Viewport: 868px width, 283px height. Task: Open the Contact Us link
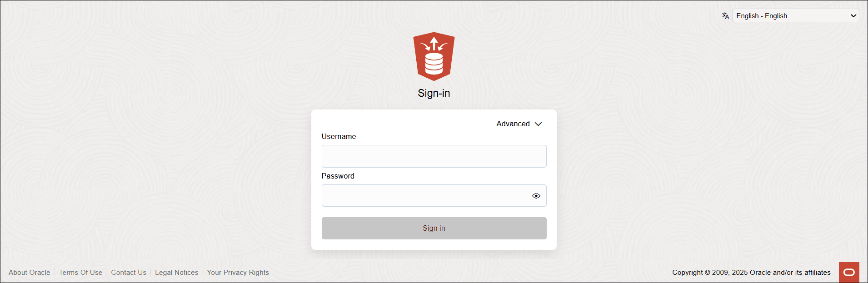129,272
